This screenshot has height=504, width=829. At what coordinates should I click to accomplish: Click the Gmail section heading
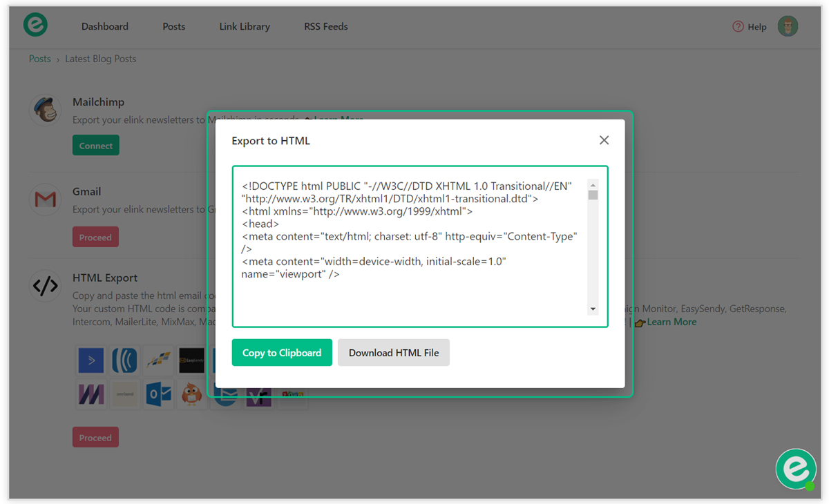87,191
